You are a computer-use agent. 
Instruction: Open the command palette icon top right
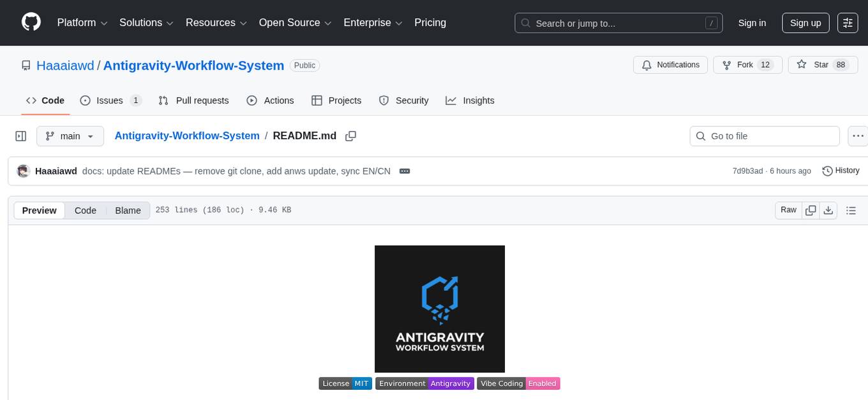click(x=848, y=22)
